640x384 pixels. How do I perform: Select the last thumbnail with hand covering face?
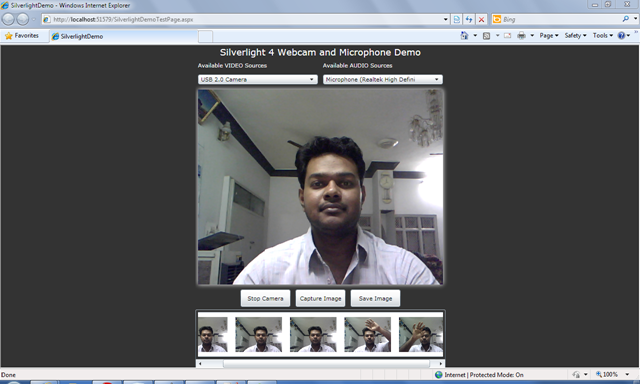421,335
